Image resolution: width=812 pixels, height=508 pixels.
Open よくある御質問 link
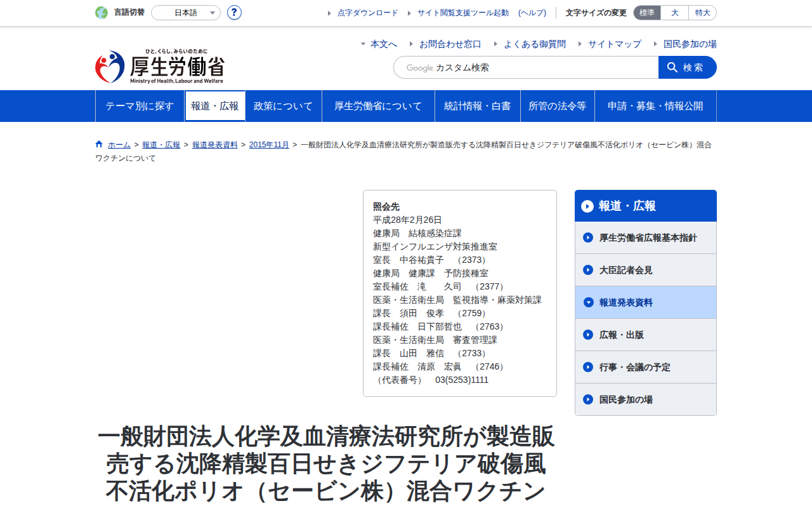pos(535,44)
